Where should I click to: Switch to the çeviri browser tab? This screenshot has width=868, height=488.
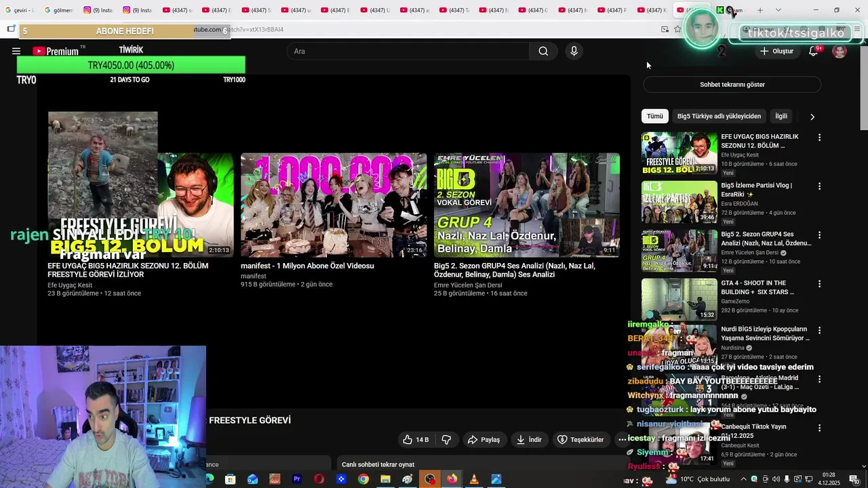pos(19,10)
